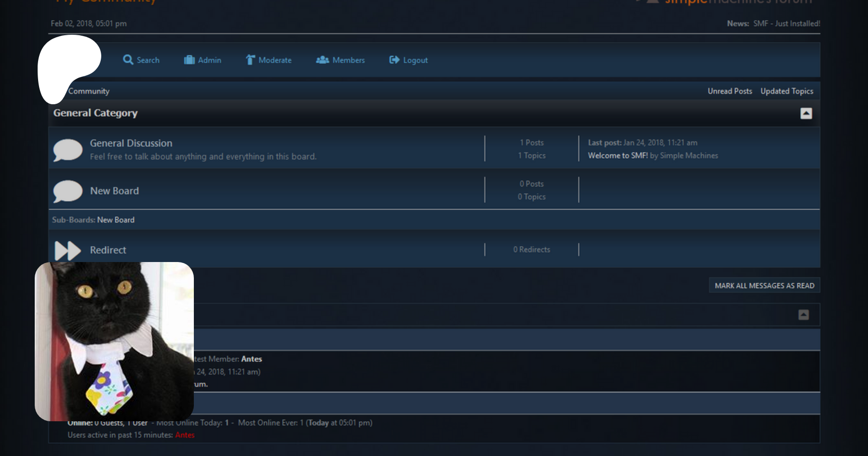The image size is (868, 456).
Task: Click Mark All Messages As Read
Action: click(x=764, y=286)
